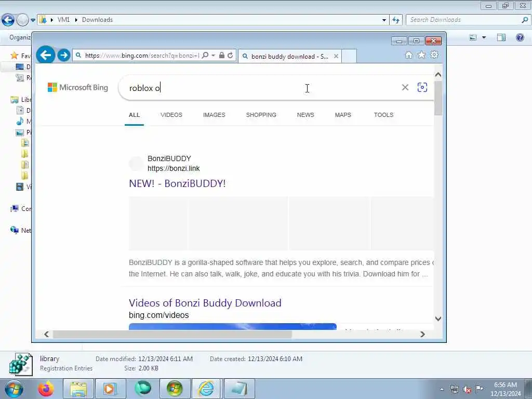The height and width of the screenshot is (399, 532).
Task: Select Libraries in Explorer navigation pane
Action: click(x=20, y=99)
